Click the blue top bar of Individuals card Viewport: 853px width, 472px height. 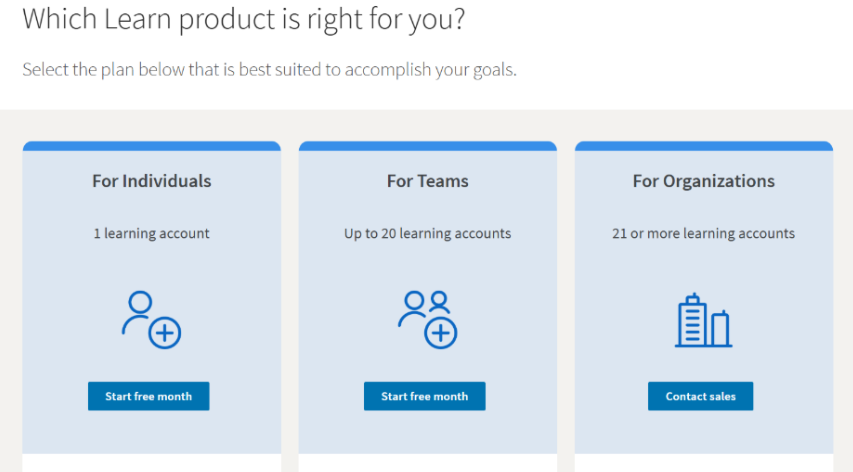152,146
